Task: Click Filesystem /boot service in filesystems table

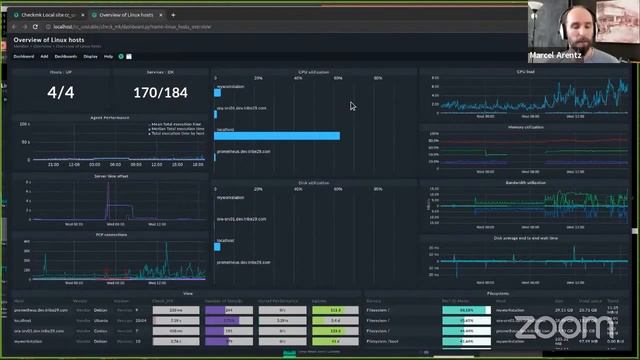Action: coord(382,341)
